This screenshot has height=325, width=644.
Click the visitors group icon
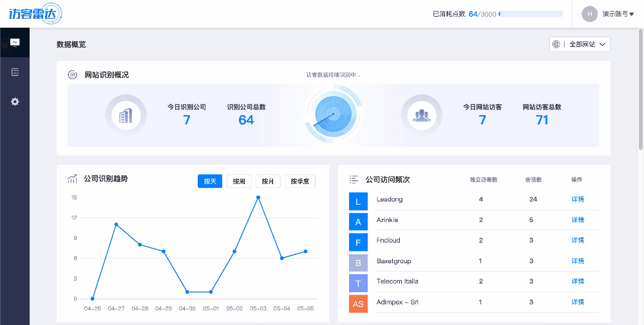[x=422, y=116]
